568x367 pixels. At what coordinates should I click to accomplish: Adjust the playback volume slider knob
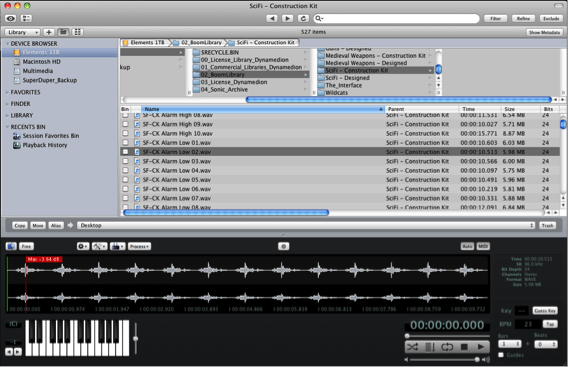(477, 359)
